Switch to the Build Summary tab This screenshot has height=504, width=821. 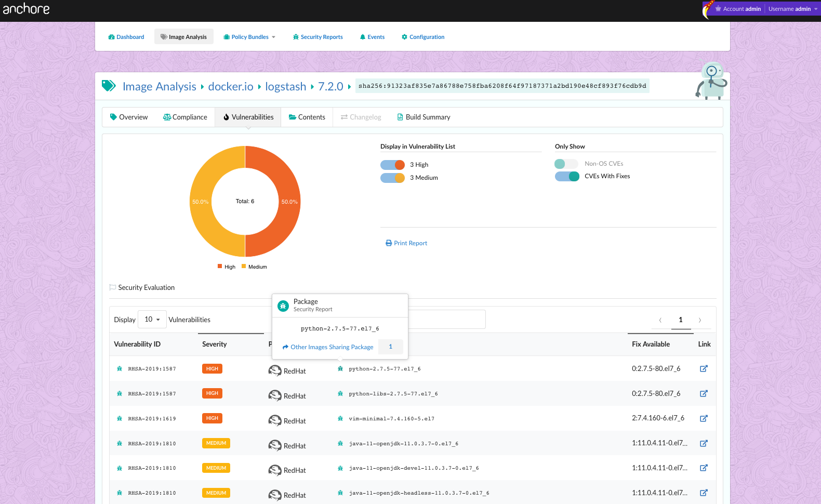click(x=423, y=117)
